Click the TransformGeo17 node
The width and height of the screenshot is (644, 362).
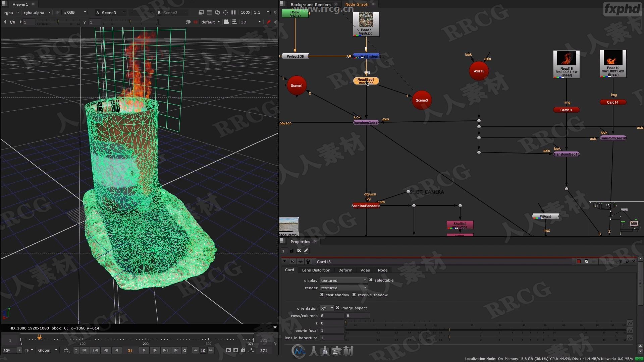click(x=366, y=122)
